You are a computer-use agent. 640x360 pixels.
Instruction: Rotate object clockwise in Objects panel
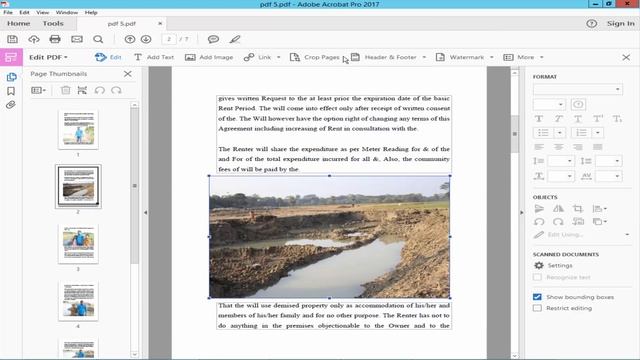[x=558, y=222]
